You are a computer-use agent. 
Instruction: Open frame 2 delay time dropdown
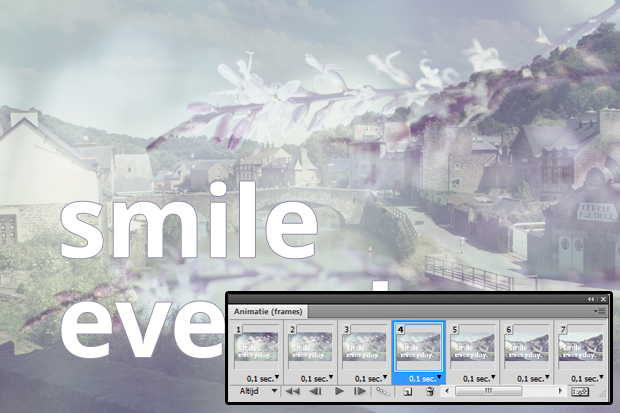317,379
